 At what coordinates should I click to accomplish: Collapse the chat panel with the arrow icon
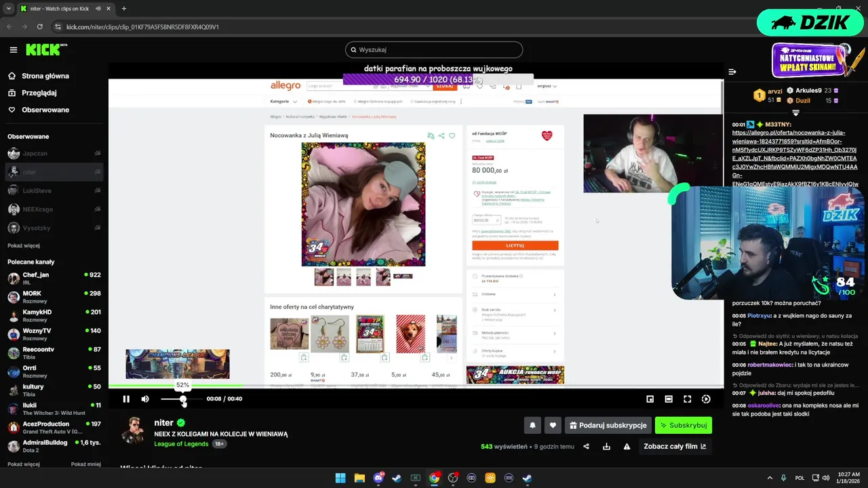732,72
